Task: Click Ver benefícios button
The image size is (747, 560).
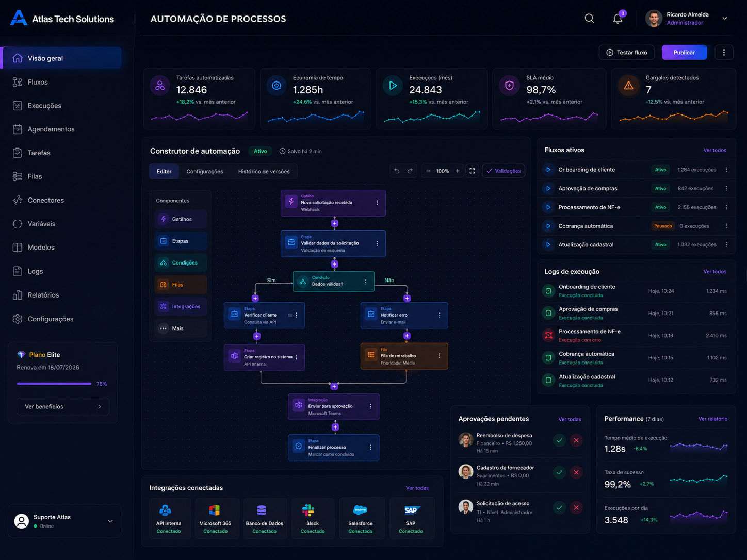Action: [x=63, y=407]
